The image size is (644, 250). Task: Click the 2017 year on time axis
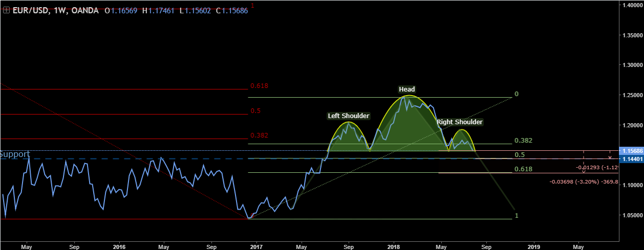(255, 245)
